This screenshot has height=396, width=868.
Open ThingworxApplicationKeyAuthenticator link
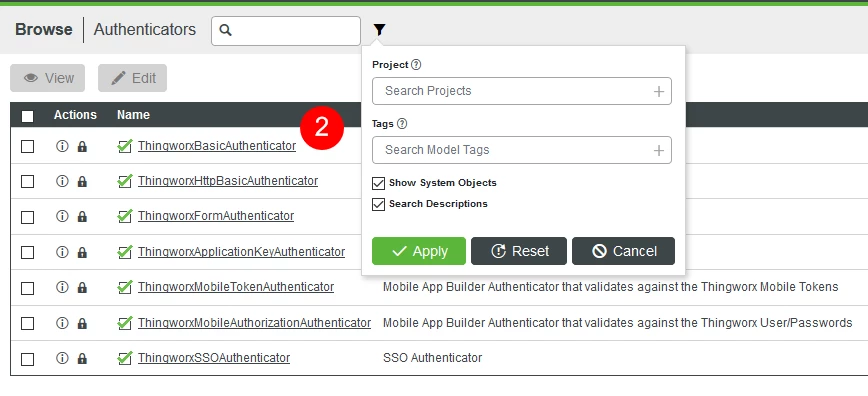tap(241, 251)
